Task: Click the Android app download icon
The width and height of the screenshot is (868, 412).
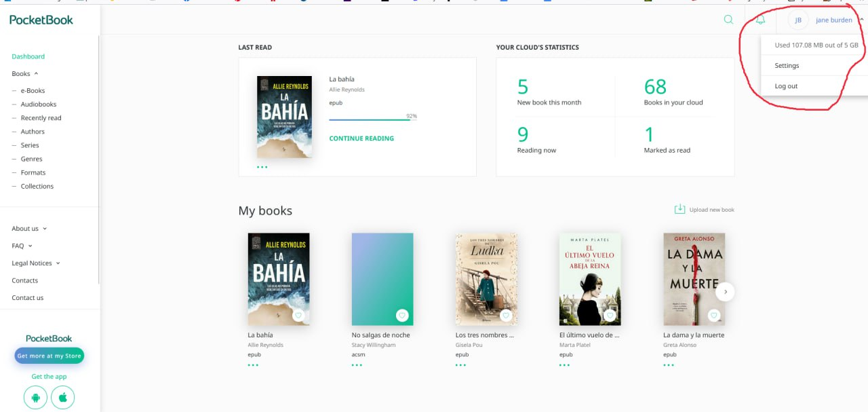Action: pos(35,398)
